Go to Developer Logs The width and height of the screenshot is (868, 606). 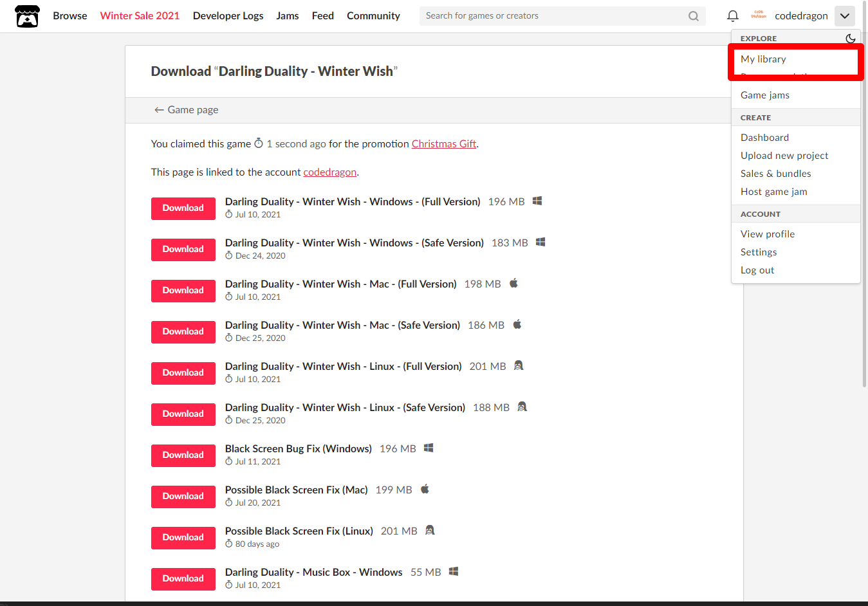click(x=228, y=16)
